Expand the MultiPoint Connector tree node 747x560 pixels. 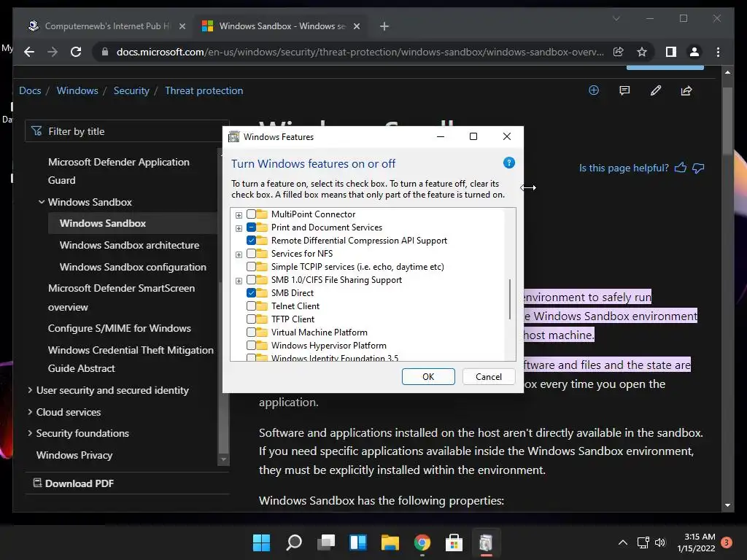pyautogui.click(x=239, y=215)
